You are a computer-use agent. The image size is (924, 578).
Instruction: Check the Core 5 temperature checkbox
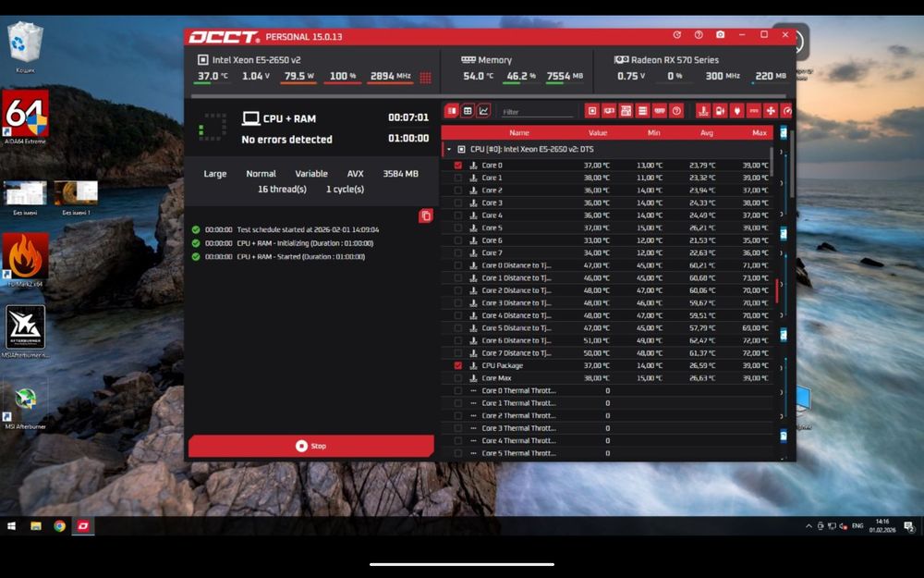(458, 228)
